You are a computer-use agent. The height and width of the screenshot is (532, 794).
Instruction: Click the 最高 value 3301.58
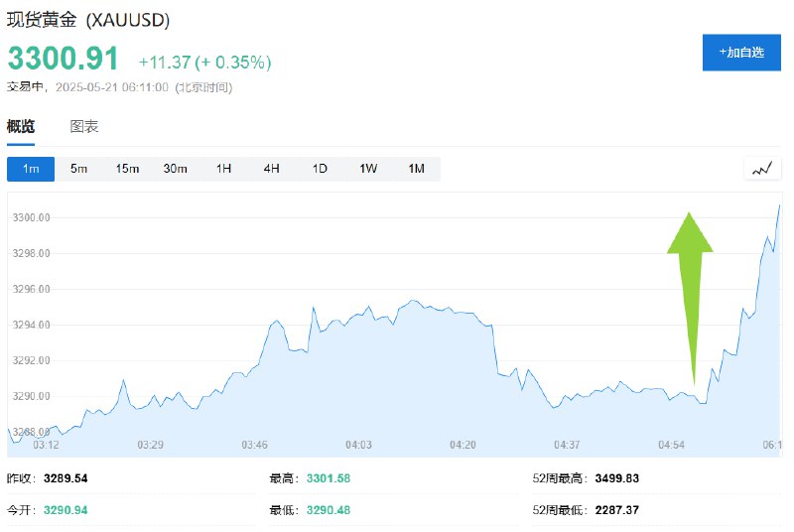(x=329, y=478)
